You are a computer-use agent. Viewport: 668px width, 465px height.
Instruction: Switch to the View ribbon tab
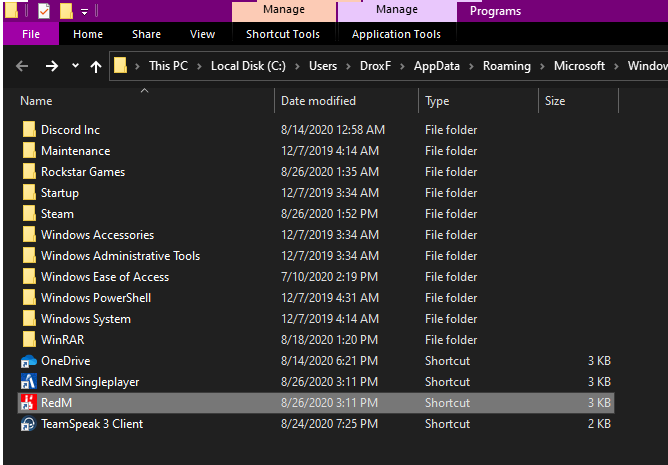pos(202,34)
